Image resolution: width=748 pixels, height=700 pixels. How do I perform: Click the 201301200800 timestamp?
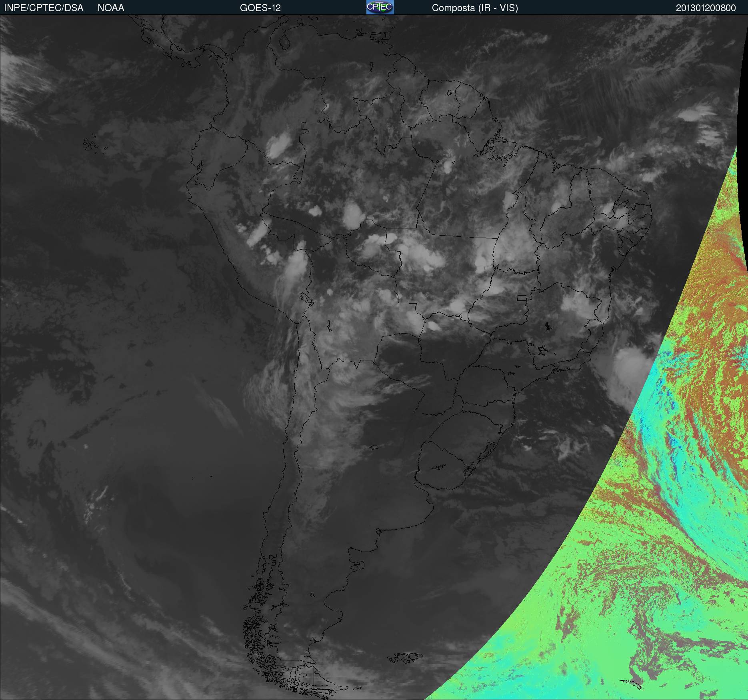tap(706, 8)
